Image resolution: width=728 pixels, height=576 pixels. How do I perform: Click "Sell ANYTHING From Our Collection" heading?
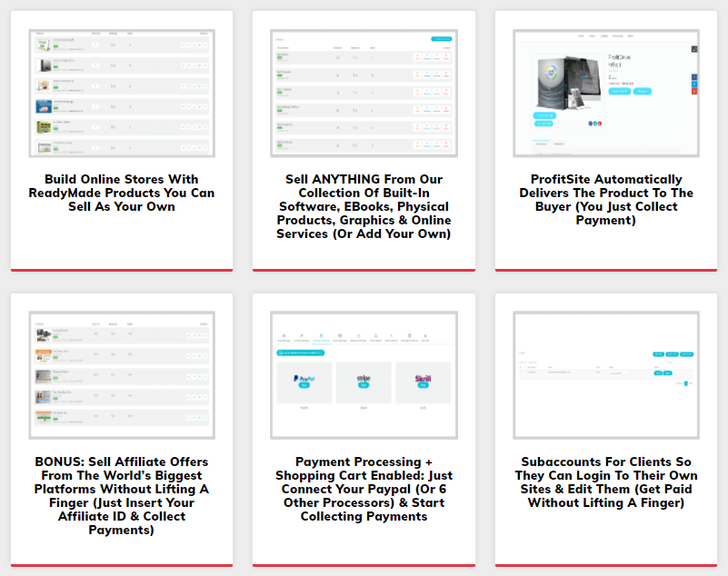(364, 206)
